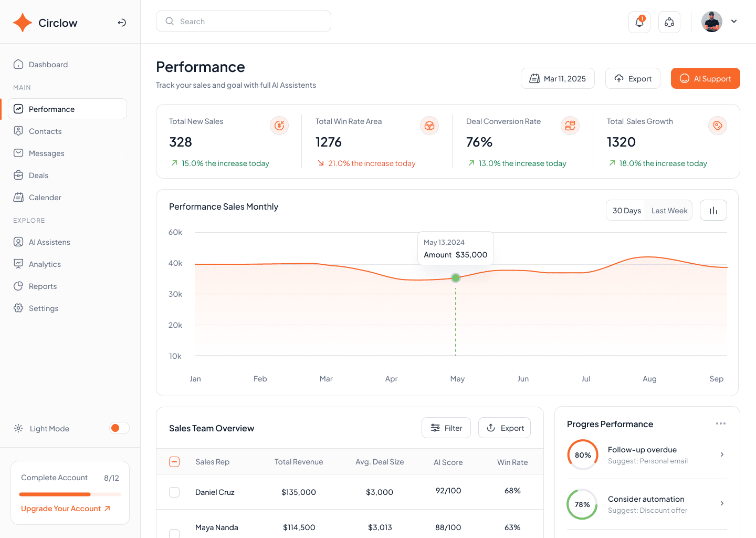Click the Contacts sidebar icon
Viewport: 756px width, 538px height.
coord(18,131)
